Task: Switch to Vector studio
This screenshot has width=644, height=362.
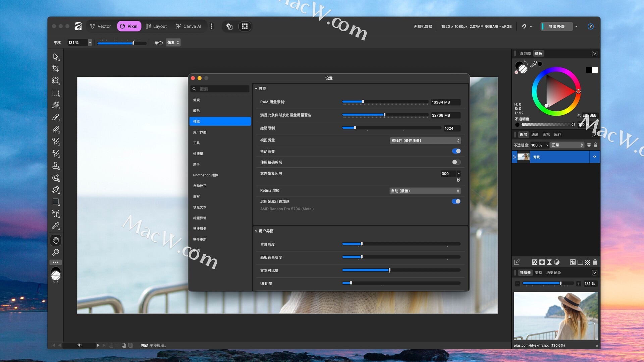Action: [100, 26]
